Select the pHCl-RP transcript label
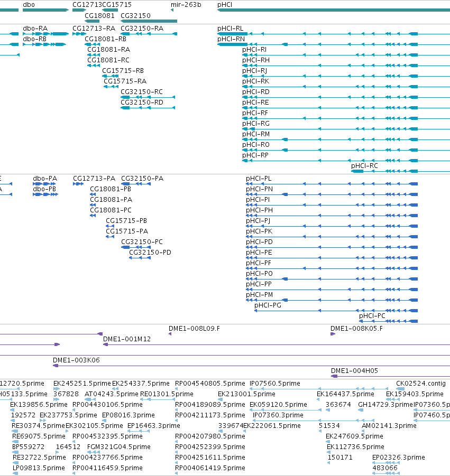 [x=255, y=155]
